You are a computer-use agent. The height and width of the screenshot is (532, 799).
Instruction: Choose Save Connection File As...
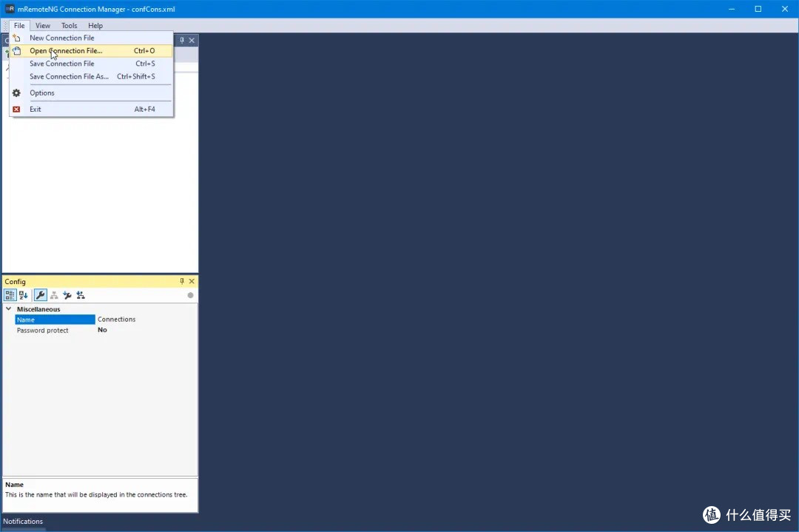click(92, 76)
